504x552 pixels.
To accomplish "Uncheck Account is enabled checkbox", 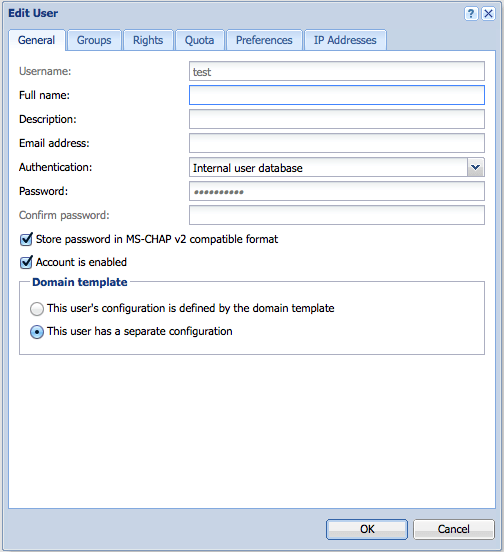I will 26,263.
